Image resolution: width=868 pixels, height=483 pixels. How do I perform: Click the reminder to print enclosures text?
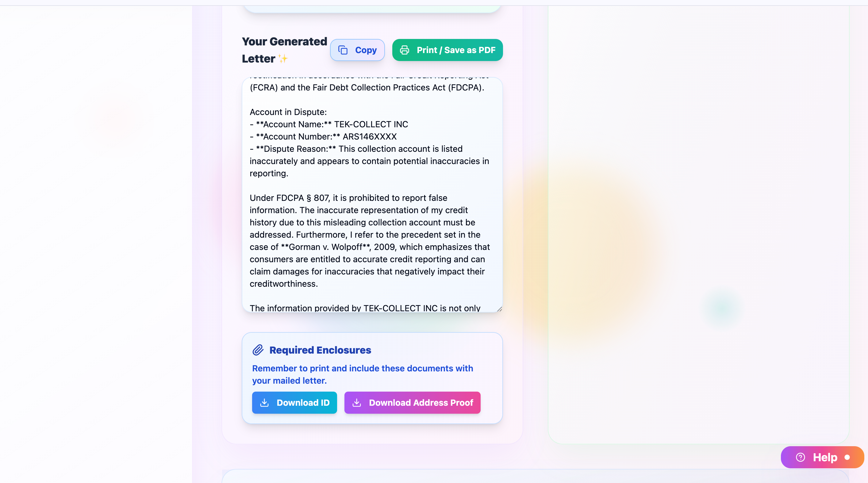[362, 374]
